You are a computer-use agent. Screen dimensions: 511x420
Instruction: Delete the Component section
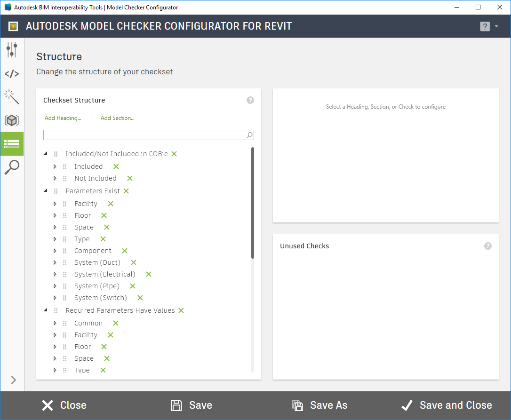click(125, 251)
